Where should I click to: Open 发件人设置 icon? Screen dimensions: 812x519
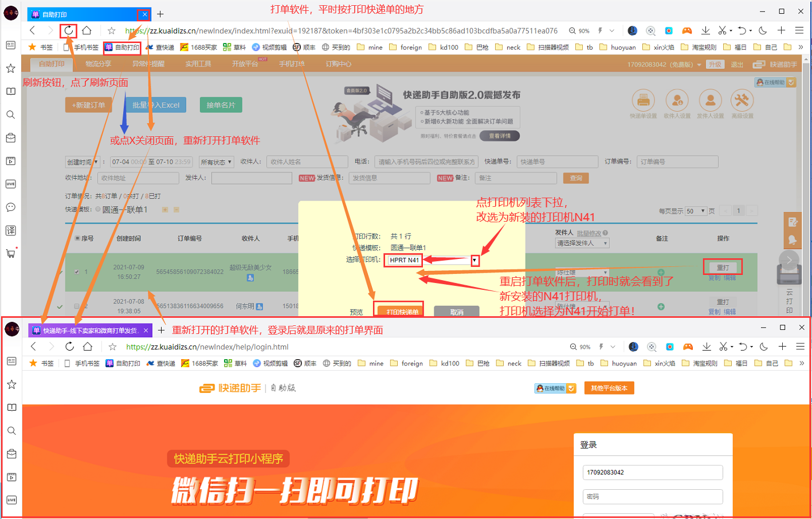[710, 100]
